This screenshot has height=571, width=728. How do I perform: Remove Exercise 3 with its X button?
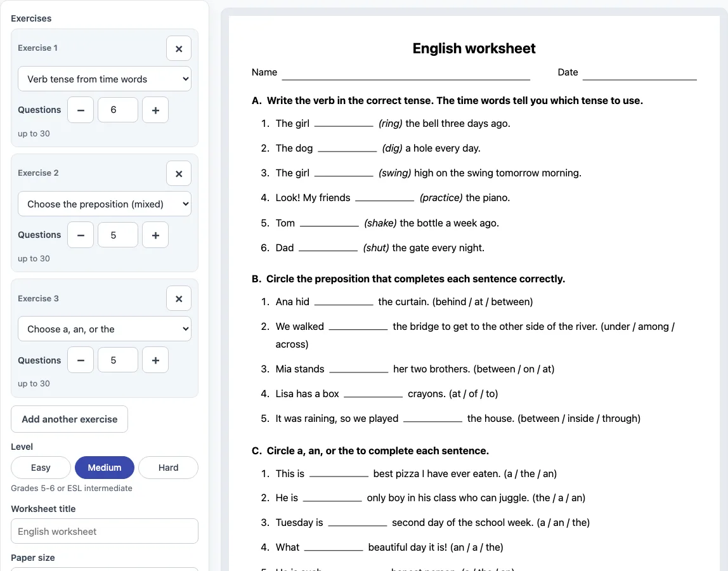[x=179, y=299]
